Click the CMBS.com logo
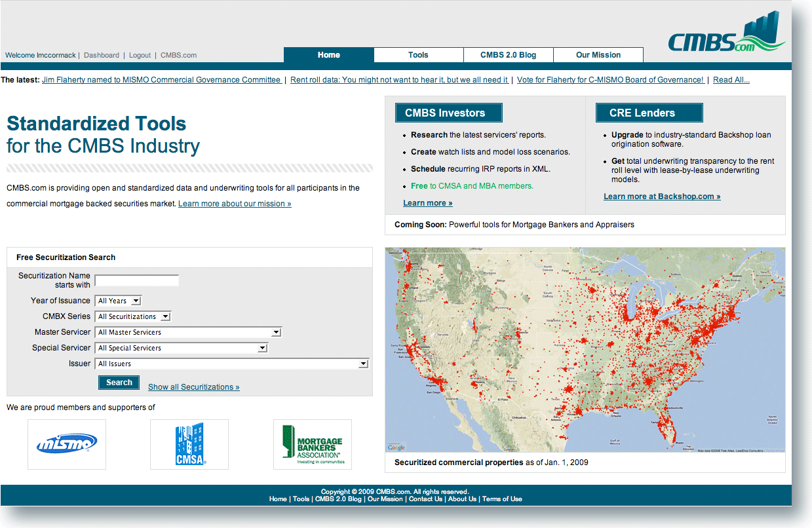 [x=727, y=33]
